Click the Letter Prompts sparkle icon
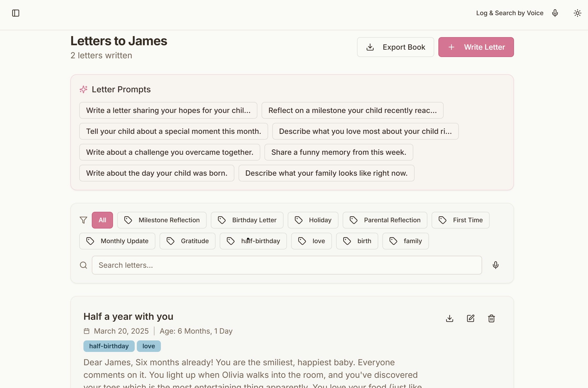Viewport: 588px width, 388px height. (x=83, y=89)
